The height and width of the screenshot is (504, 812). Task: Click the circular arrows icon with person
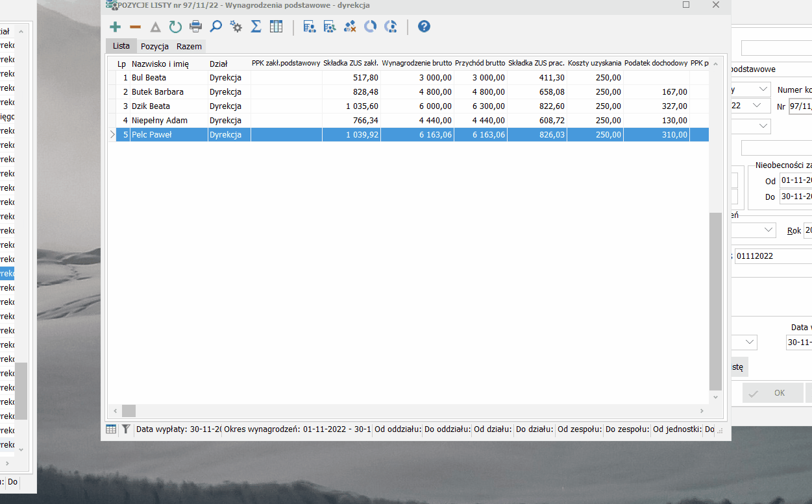[x=390, y=27]
